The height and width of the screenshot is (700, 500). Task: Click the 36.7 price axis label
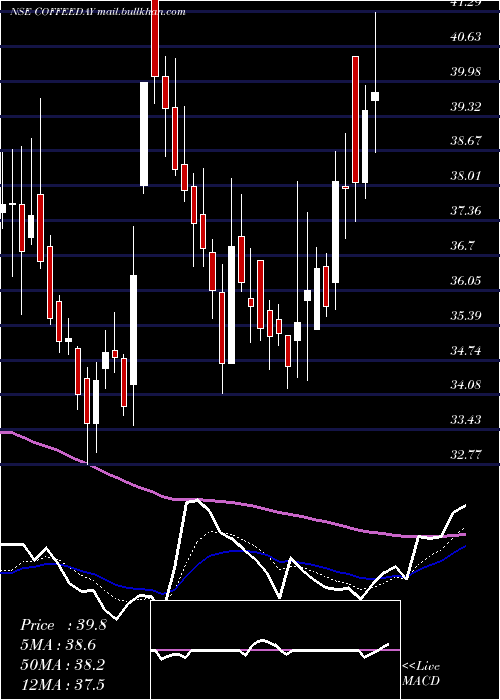[462, 246]
